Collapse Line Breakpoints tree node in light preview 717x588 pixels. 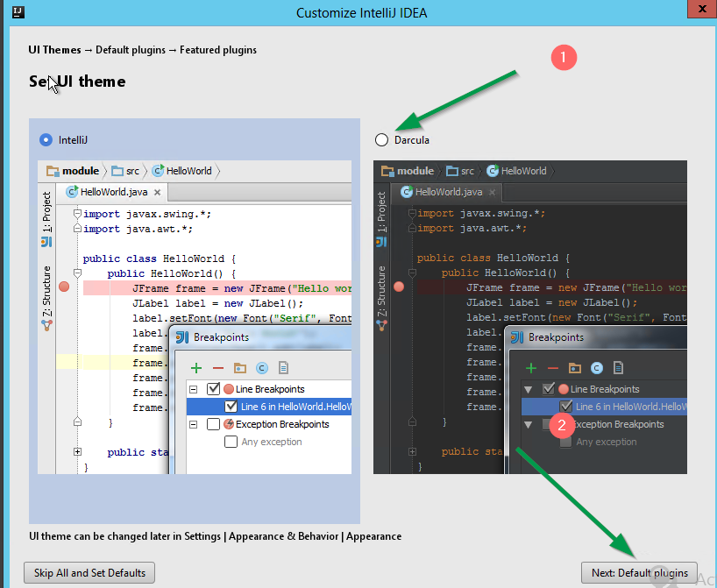pyautogui.click(x=194, y=389)
